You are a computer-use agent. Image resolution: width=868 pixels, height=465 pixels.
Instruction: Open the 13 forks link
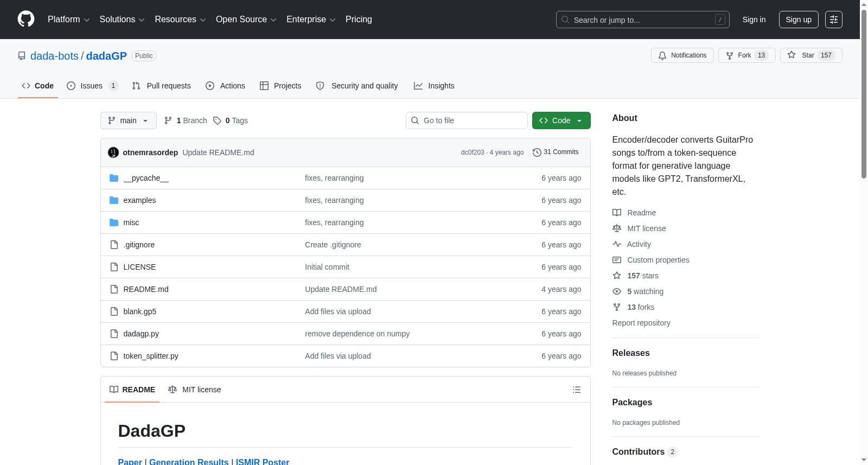[641, 307]
